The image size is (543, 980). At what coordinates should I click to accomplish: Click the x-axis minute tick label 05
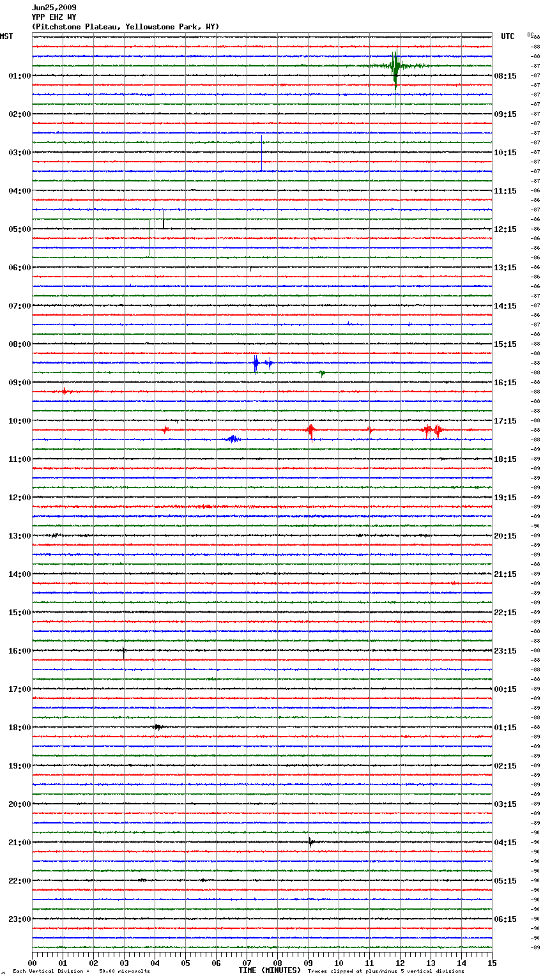(x=185, y=963)
